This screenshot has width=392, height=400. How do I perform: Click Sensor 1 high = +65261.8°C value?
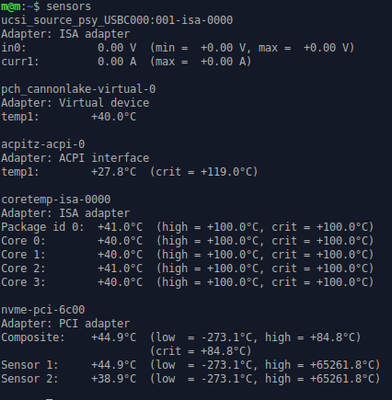pos(323,365)
